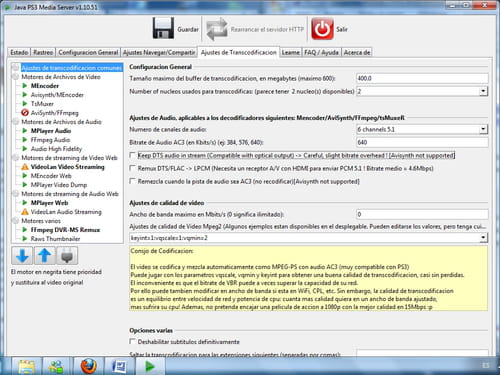Image resolution: width=500 pixels, height=375 pixels.
Task: Click green arrow beside FFmpeg DVR-MS Remux
Action: (x=25, y=230)
